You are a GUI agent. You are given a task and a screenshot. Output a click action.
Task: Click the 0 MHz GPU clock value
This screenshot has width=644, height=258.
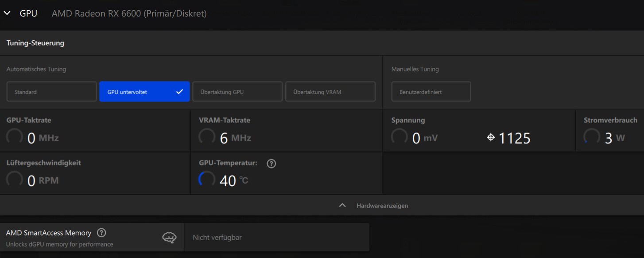point(43,138)
